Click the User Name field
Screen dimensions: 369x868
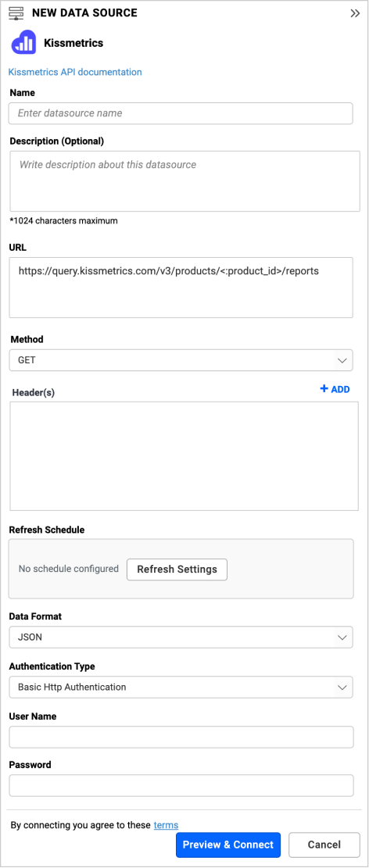click(x=181, y=737)
